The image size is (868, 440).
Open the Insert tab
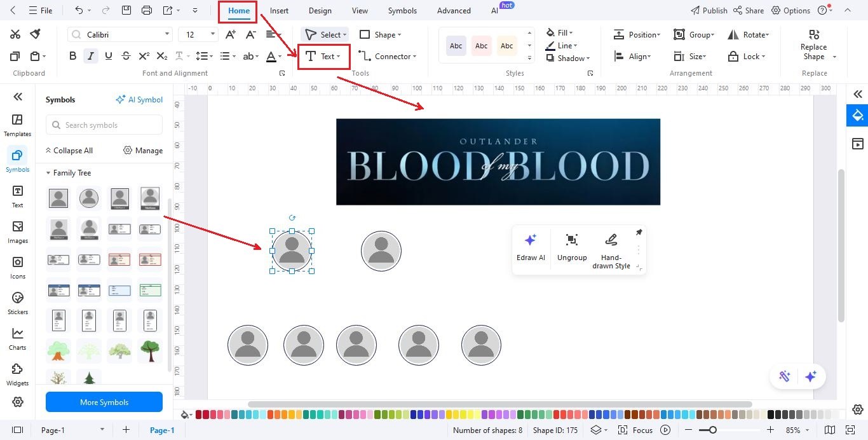tap(279, 10)
